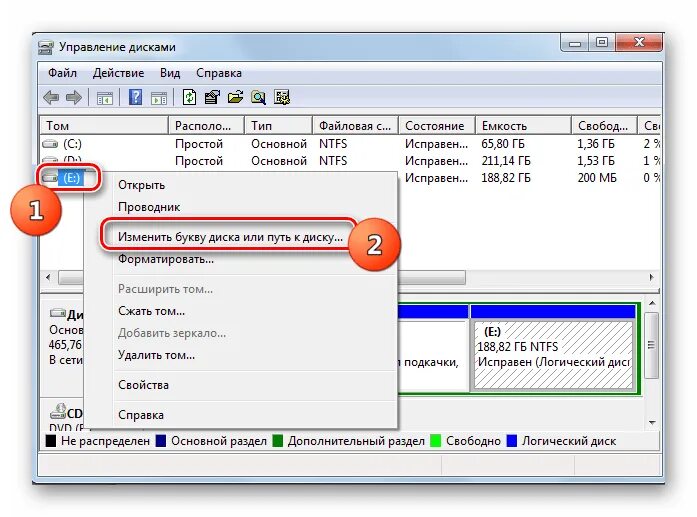The height and width of the screenshot is (517, 697).
Task: Click the grayed Расширить том... entry
Action: point(165,289)
